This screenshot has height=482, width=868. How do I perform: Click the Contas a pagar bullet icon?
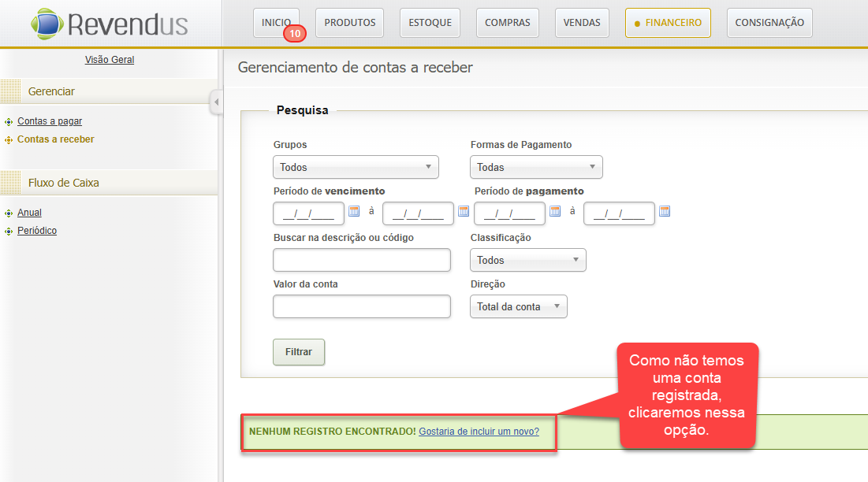click(x=9, y=121)
